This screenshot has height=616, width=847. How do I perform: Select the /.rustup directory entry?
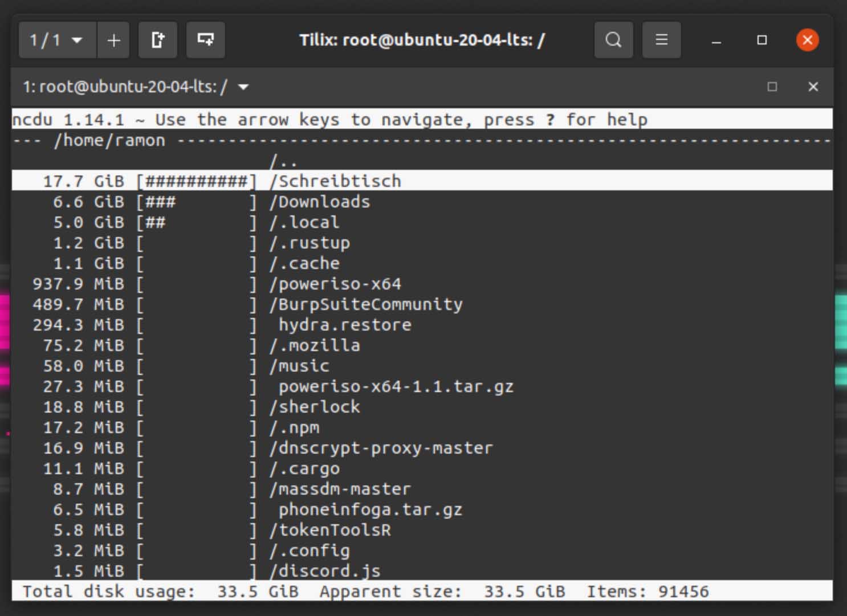[x=422, y=243]
